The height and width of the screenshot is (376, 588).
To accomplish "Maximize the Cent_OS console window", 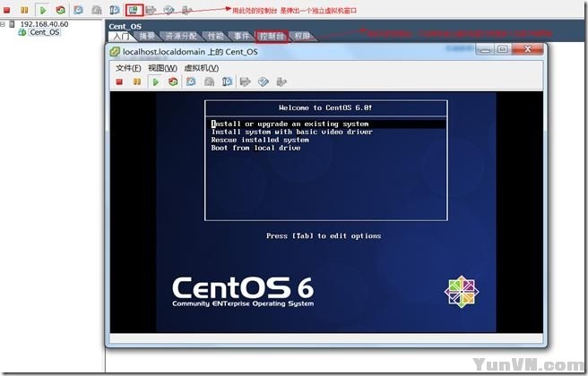I will [x=503, y=49].
